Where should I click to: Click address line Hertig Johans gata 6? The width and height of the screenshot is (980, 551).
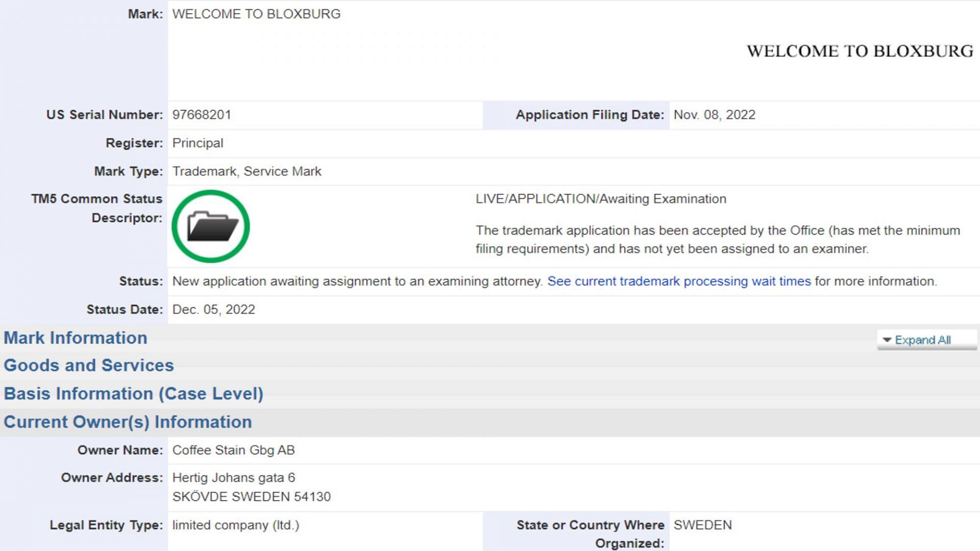(x=233, y=478)
